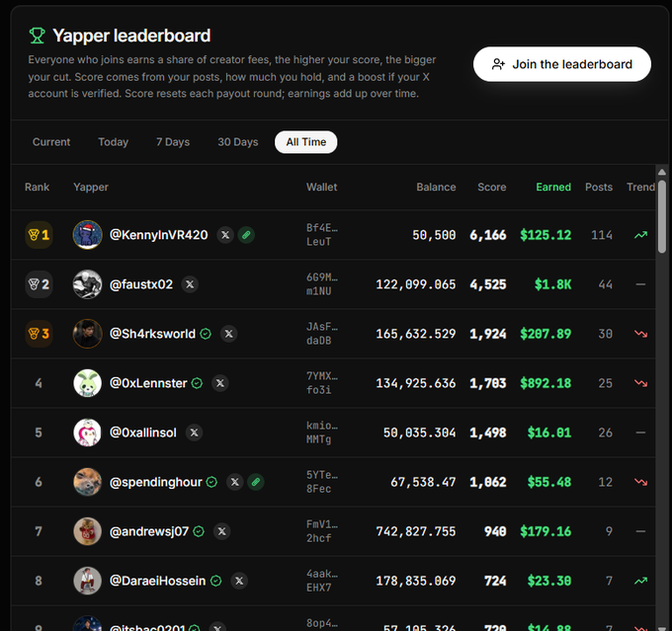Open the @0xallinsol profile link

pos(143,433)
